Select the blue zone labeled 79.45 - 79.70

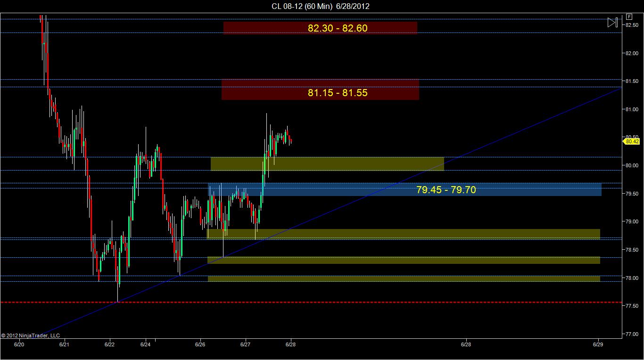[x=405, y=189]
